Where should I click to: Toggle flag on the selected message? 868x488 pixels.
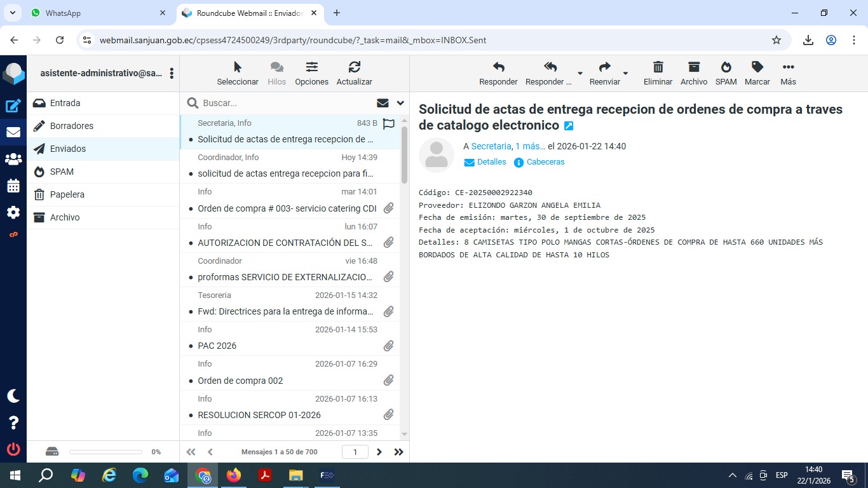click(x=389, y=124)
